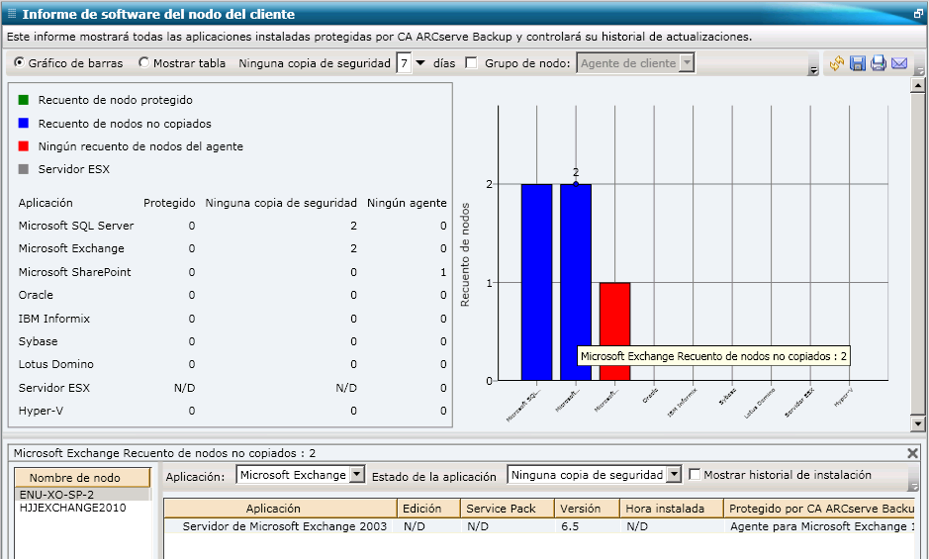Image resolution: width=929 pixels, height=560 pixels.
Task: Sort by Hora instalada column header
Action: coord(672,509)
